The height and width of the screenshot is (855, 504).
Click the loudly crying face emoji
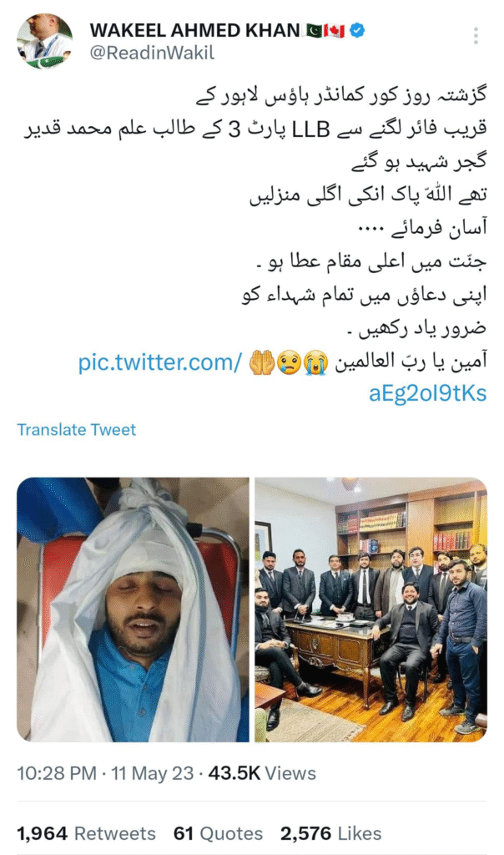coord(316,362)
